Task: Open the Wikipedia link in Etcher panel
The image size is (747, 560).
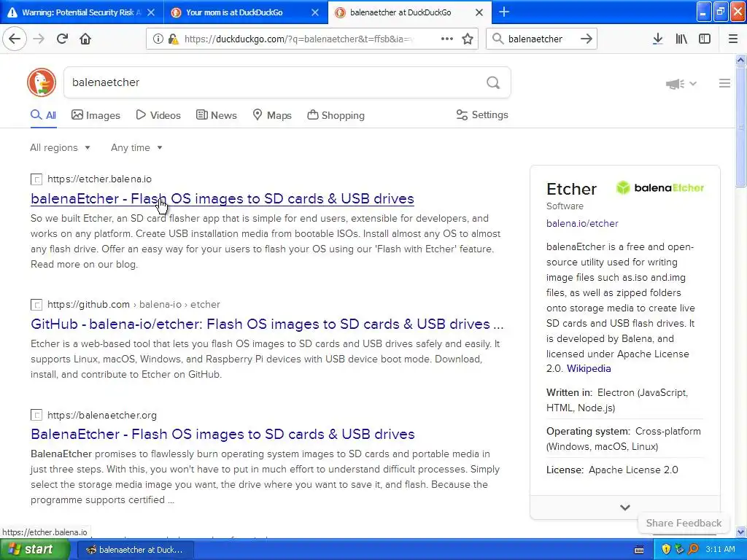Action: (589, 368)
